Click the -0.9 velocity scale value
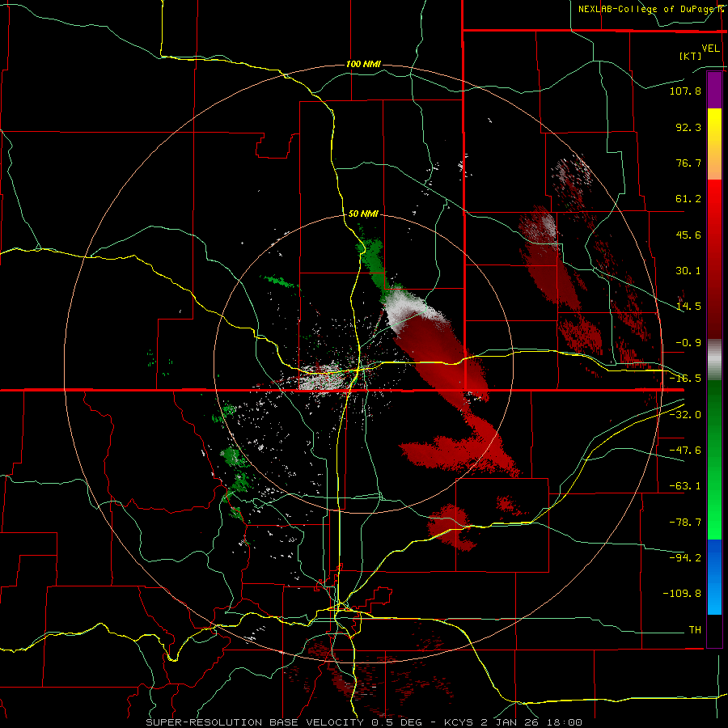The height and width of the screenshot is (728, 728). coord(688,343)
